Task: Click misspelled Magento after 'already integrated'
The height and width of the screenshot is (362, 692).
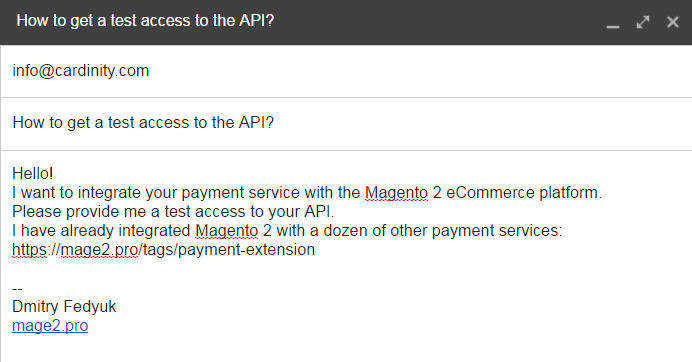Action: point(226,231)
